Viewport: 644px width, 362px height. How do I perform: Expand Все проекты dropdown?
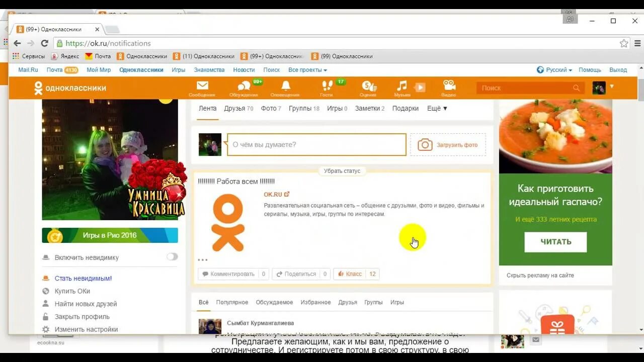(307, 70)
